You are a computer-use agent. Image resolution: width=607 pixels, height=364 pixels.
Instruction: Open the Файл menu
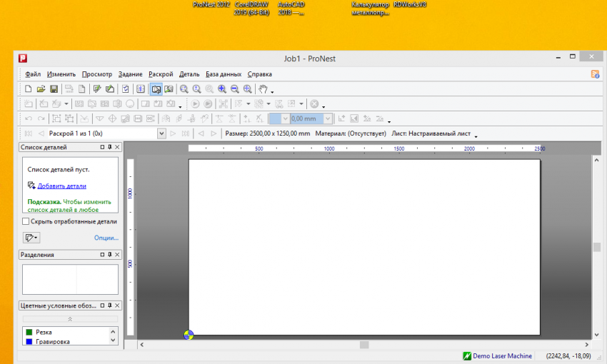click(33, 74)
